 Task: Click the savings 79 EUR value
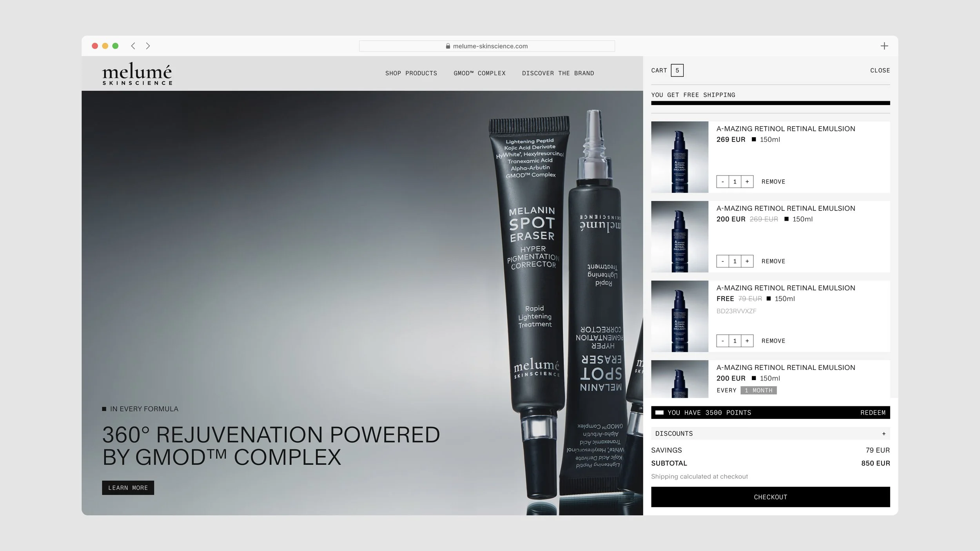click(878, 450)
